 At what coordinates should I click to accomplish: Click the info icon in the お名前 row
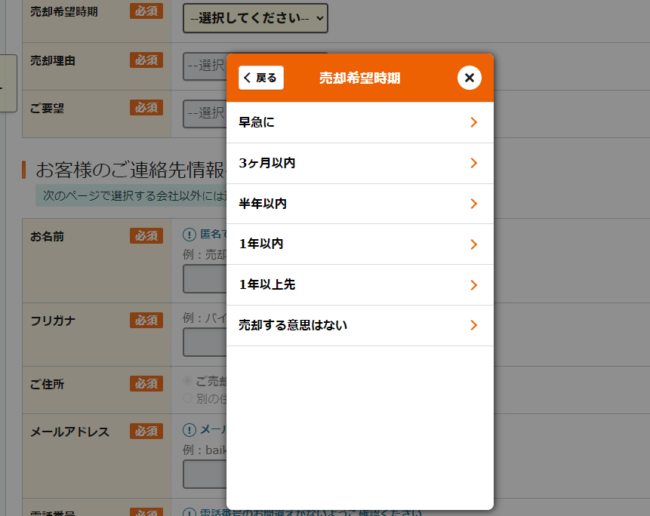click(x=189, y=235)
